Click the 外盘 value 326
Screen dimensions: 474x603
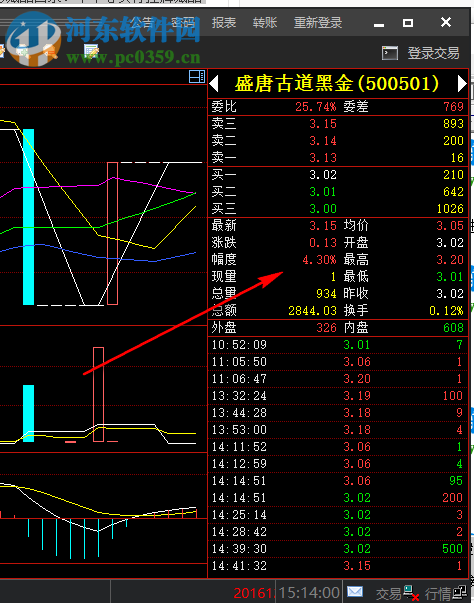(326, 328)
